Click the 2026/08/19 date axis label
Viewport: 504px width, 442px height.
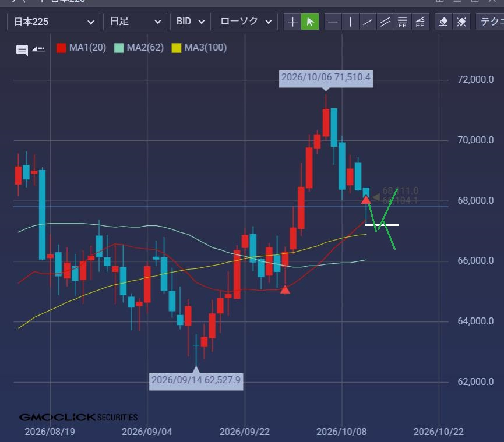click(x=50, y=432)
